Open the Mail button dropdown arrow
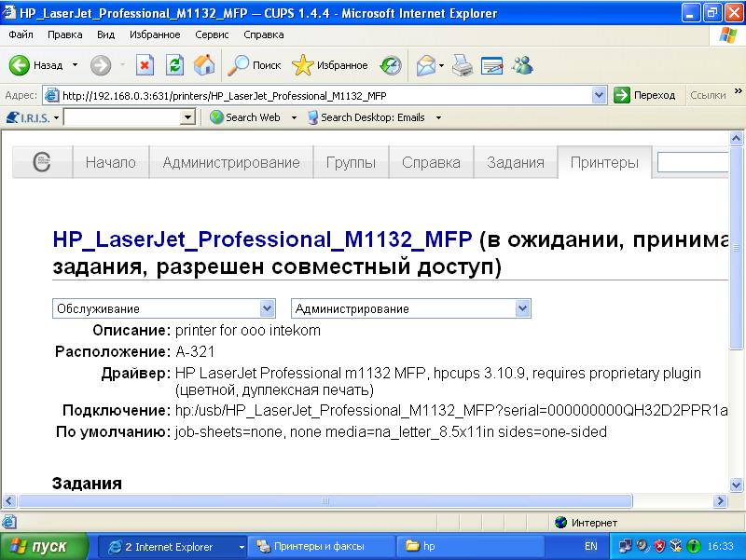The width and height of the screenshot is (746, 560). pyautogui.click(x=441, y=65)
